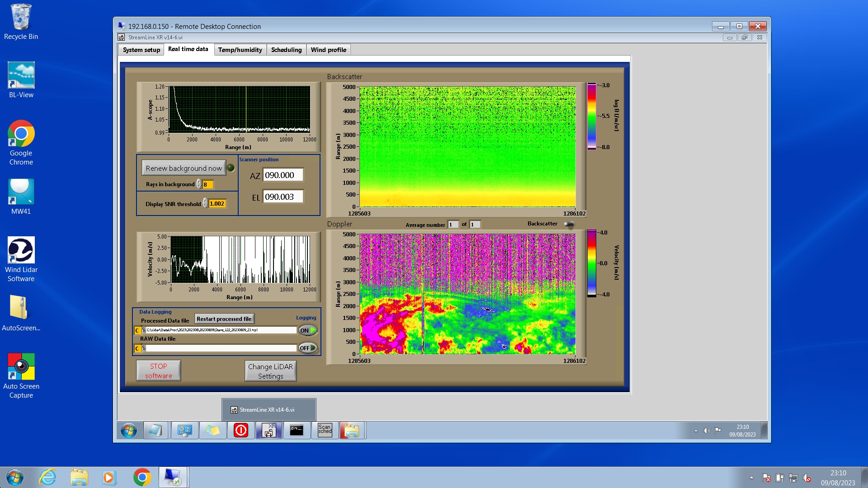
Task: Click the red power icon in remote taskbar
Action: tap(241, 430)
